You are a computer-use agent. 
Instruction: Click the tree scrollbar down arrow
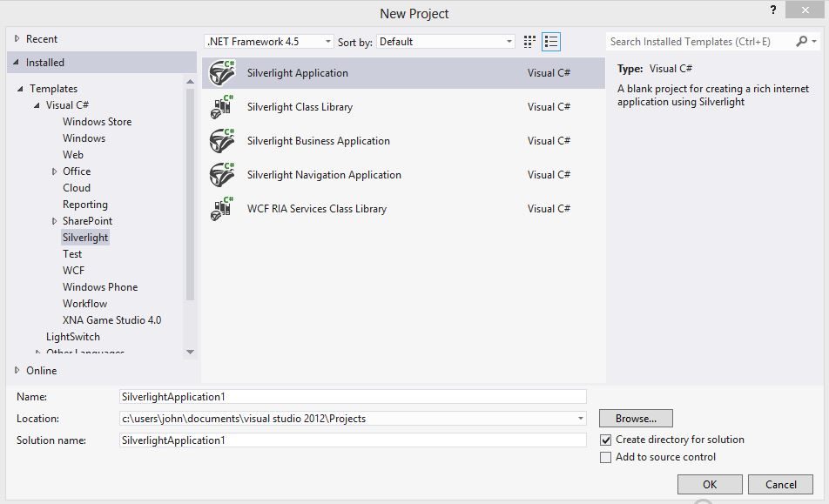tap(191, 352)
